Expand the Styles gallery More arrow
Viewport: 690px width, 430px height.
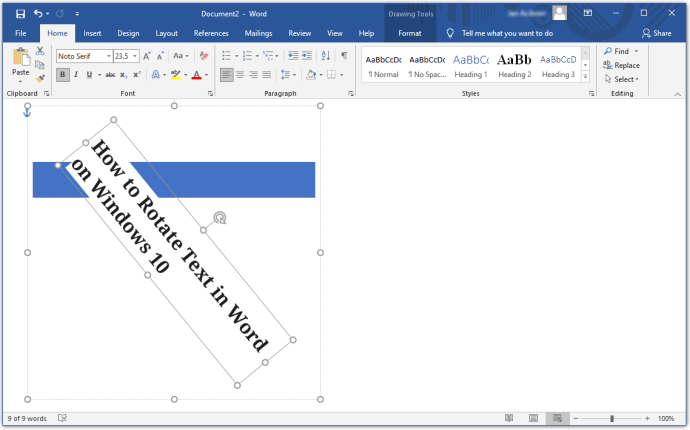coord(585,77)
